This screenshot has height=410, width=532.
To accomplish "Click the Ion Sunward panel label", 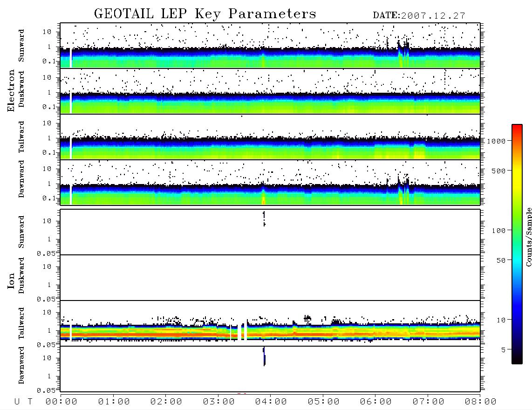I will point(21,232).
